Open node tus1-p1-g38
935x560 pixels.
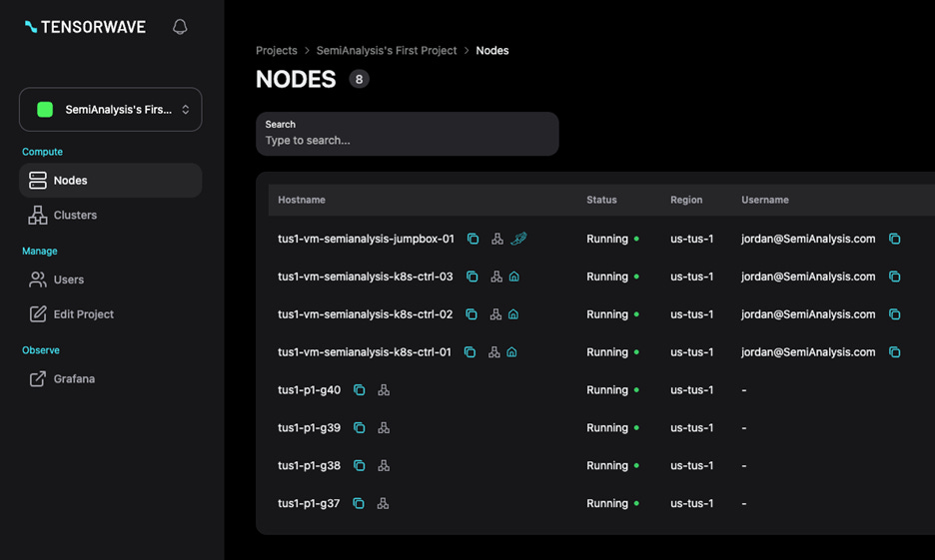[x=309, y=466]
